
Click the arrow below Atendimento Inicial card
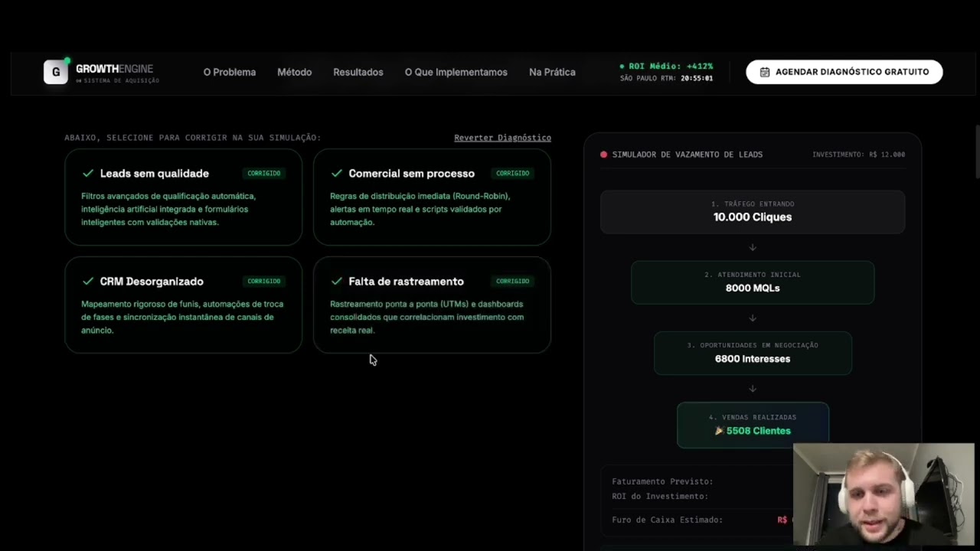[x=753, y=318]
